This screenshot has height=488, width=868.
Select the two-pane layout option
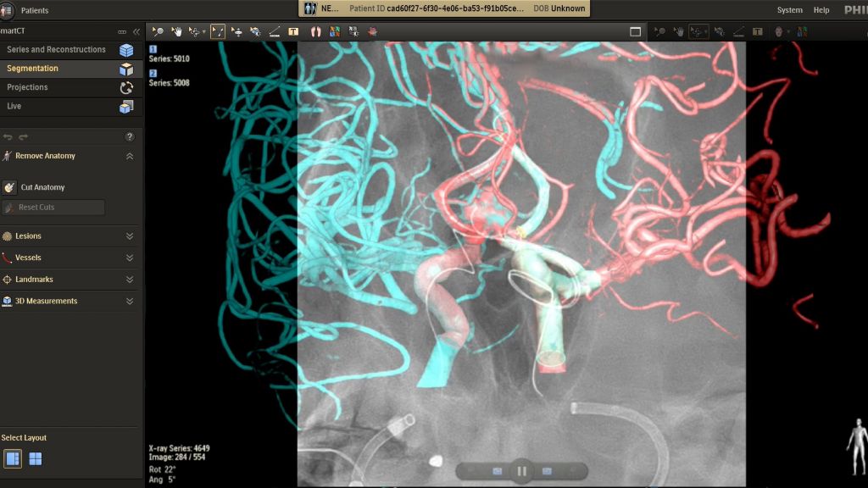[x=13, y=458]
